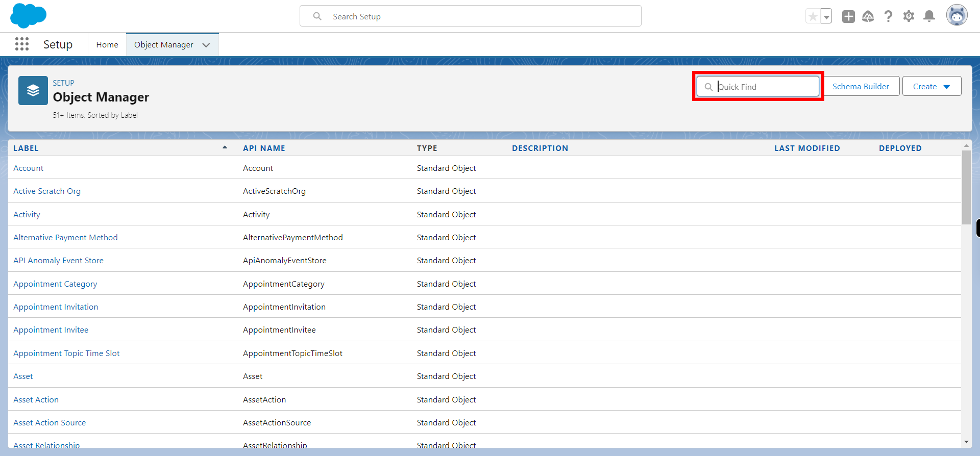Open the Active Scratch Org object

[47, 191]
